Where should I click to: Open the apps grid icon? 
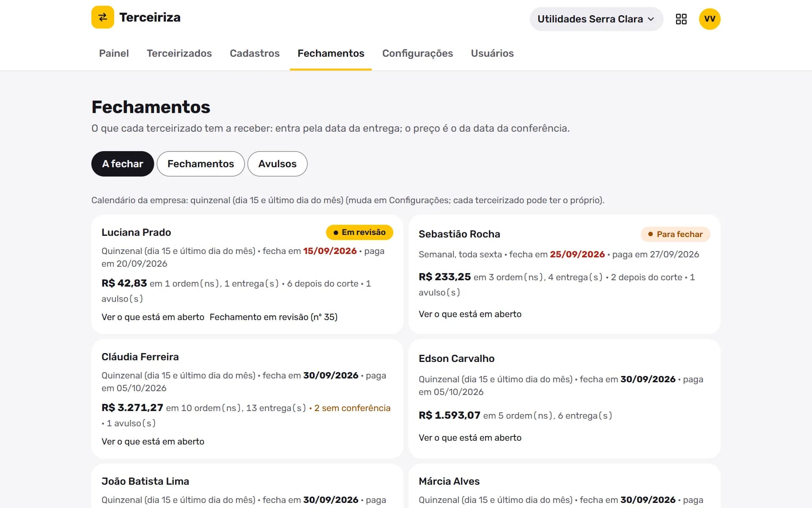(681, 19)
